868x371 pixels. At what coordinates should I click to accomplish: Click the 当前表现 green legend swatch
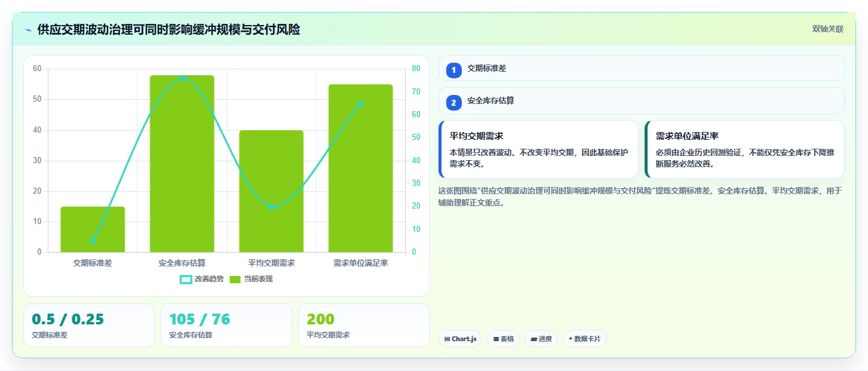coord(235,279)
